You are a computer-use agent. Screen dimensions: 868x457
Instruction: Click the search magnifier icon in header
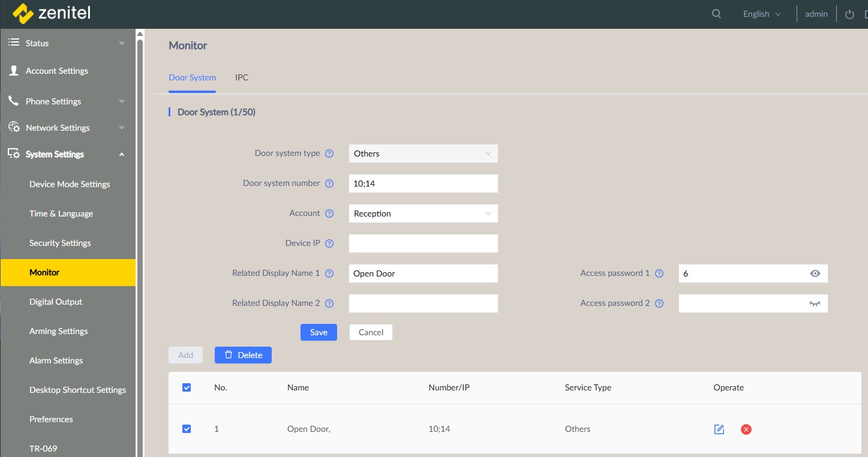coord(716,14)
